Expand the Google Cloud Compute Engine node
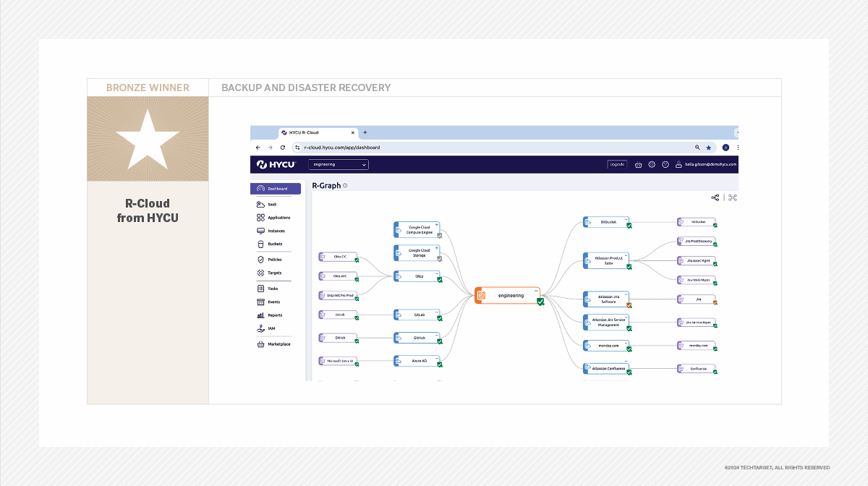The image size is (868, 486). [437, 225]
